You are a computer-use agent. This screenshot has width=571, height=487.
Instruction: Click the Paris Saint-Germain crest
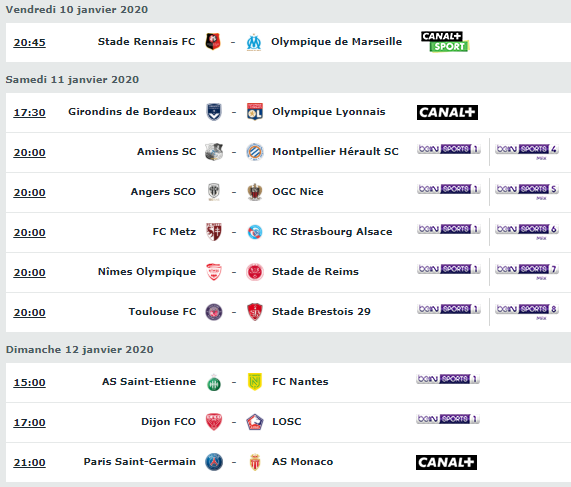[x=214, y=462]
